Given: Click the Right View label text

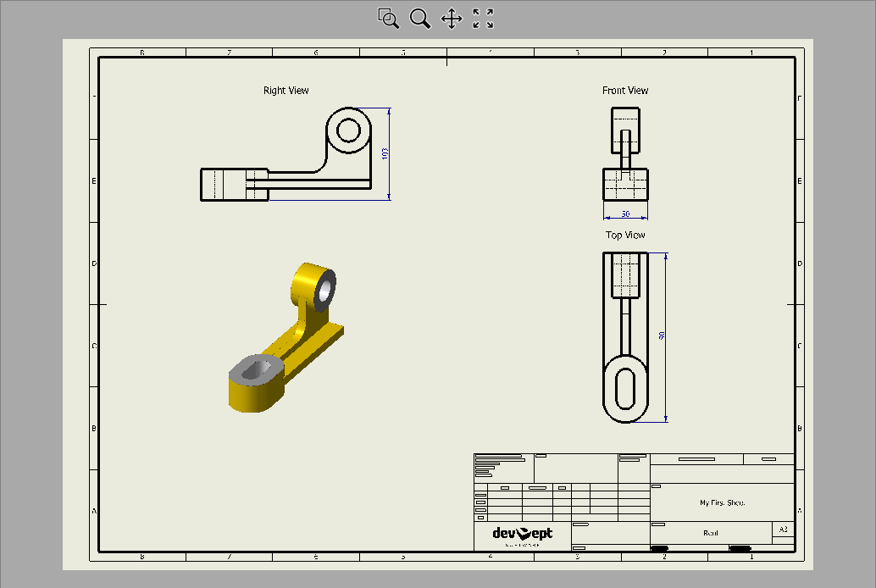Looking at the screenshot, I should point(286,90).
